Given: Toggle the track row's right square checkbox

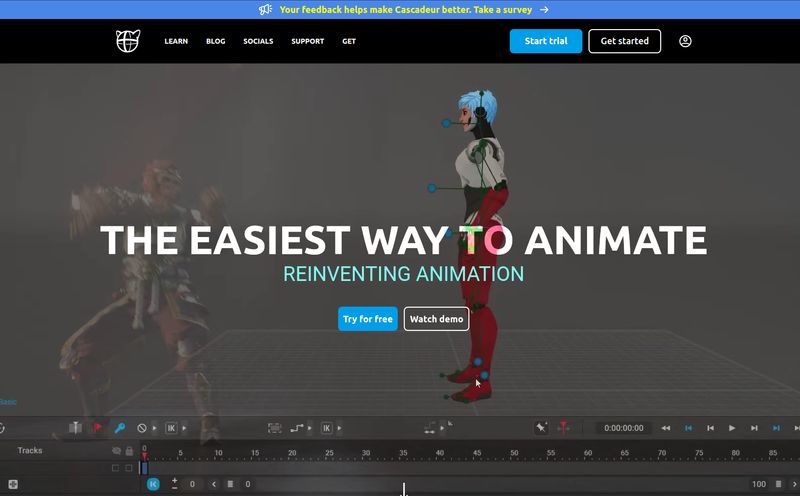Looking at the screenshot, I should point(129,468).
